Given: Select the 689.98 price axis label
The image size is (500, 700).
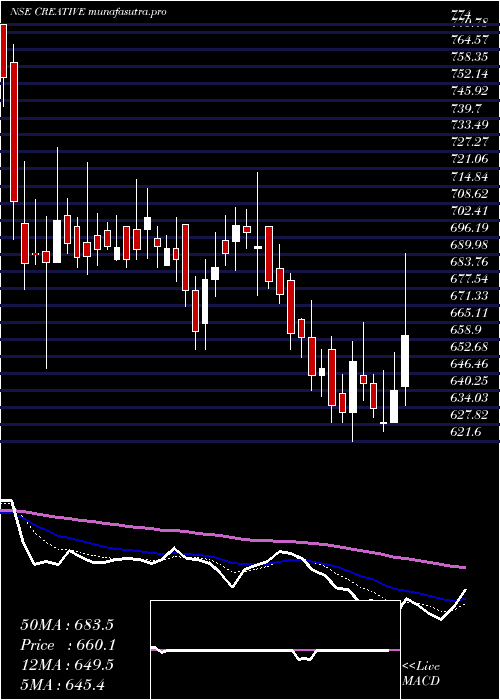Looking at the screenshot, I should 470,245.
